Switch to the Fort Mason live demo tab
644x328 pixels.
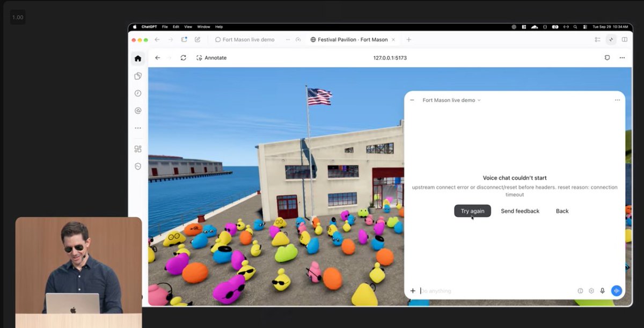[245, 40]
